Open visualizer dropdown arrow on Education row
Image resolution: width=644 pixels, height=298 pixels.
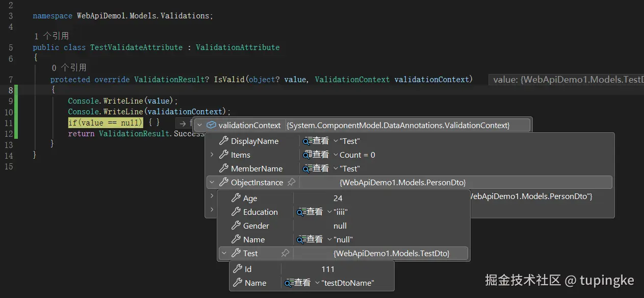click(x=329, y=212)
